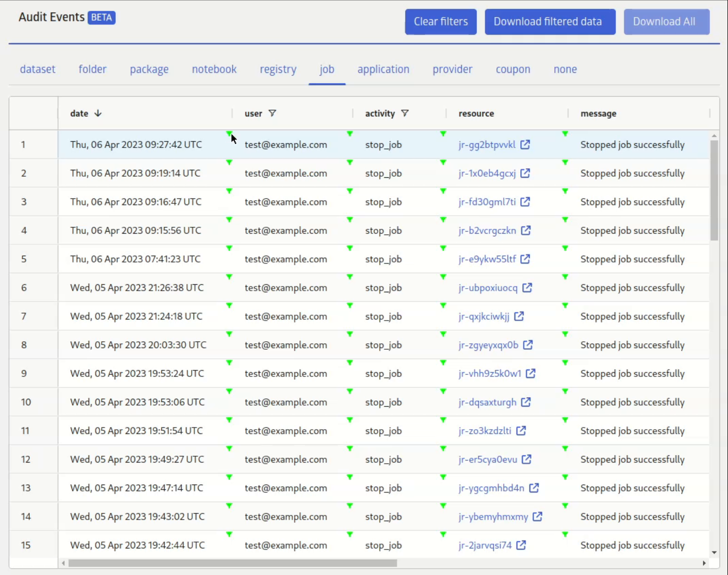Open resource link jr-ubpoxiuocq

[488, 288]
